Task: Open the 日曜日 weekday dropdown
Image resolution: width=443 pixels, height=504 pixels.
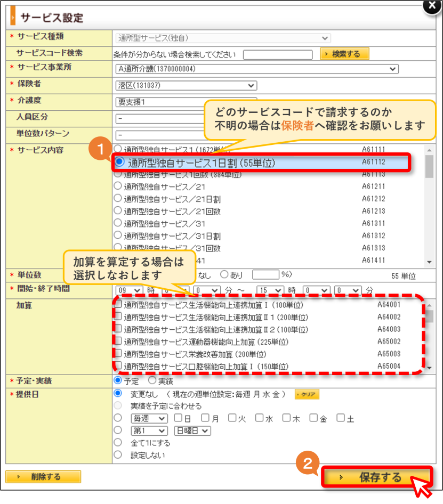Action: point(192,430)
